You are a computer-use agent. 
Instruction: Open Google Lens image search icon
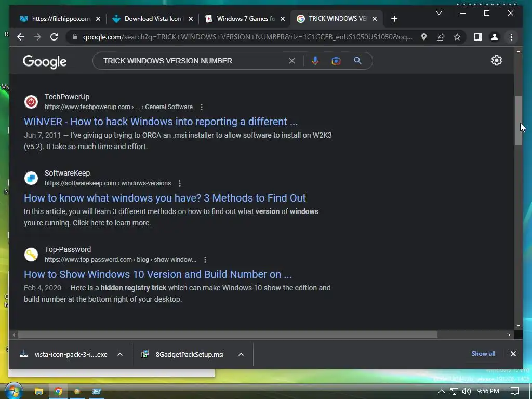pos(336,61)
